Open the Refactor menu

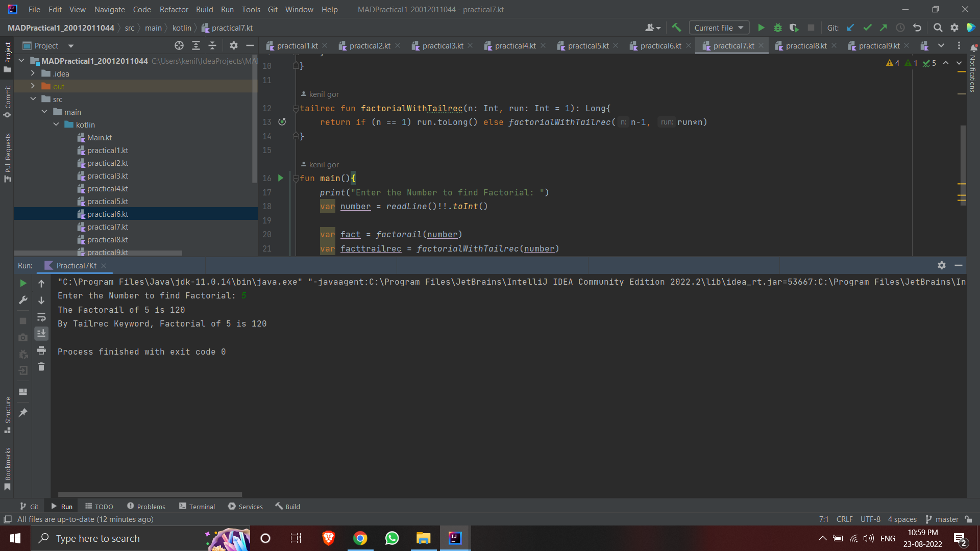(174, 9)
